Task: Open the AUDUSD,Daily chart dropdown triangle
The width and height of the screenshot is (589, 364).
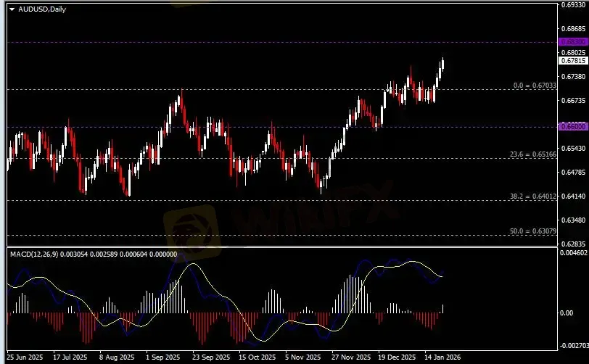Action: (12, 9)
